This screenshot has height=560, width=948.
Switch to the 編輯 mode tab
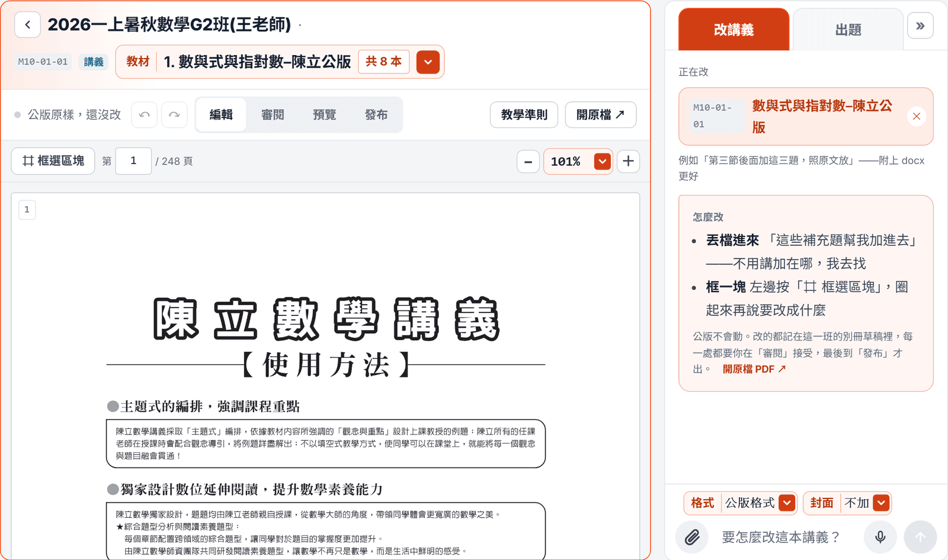[221, 114]
